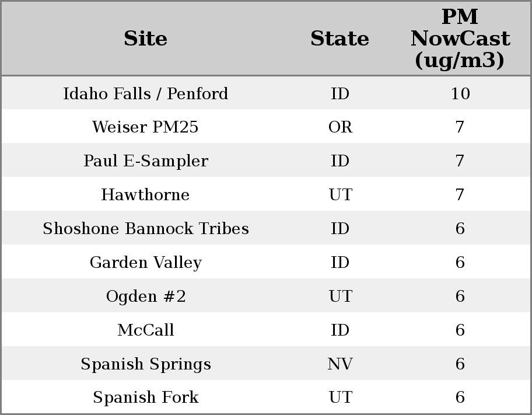This screenshot has width=532, height=415.
Task: Click the NV state cell for Spanish Springs
Action: pyautogui.click(x=340, y=364)
